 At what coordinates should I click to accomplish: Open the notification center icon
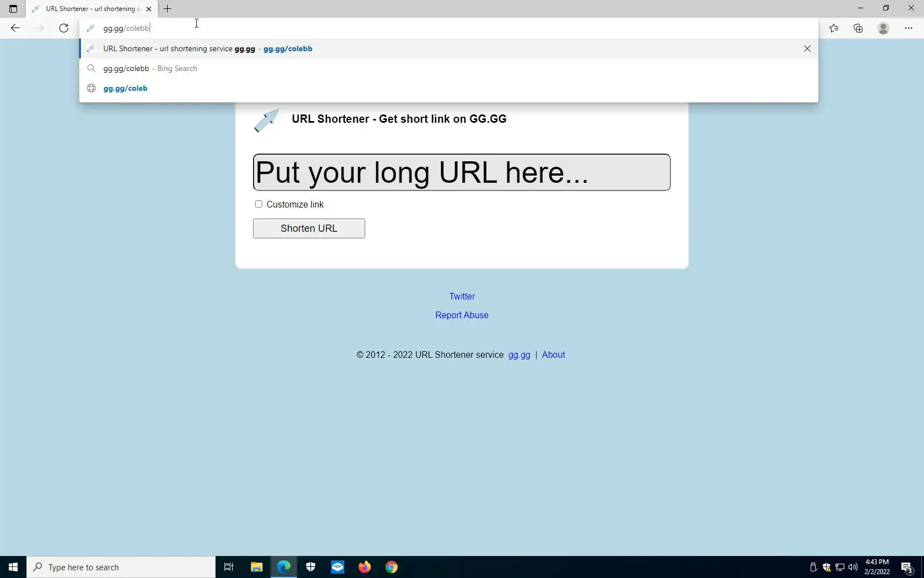click(x=908, y=567)
